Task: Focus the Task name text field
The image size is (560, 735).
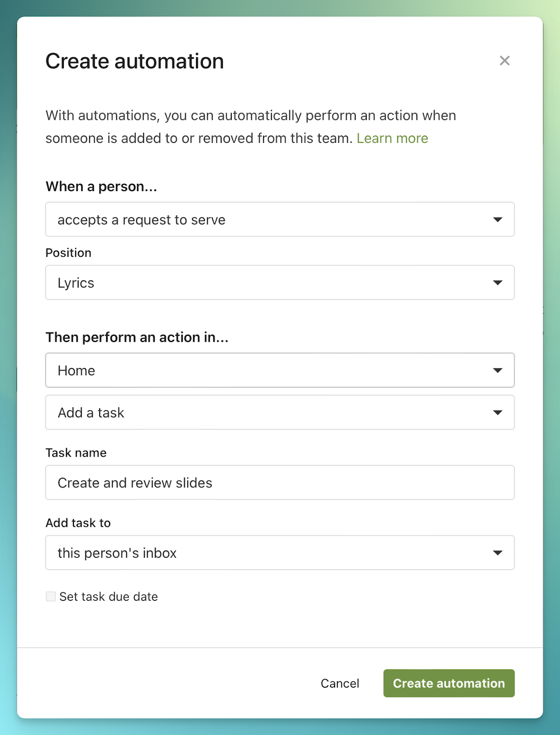Action: tap(280, 482)
